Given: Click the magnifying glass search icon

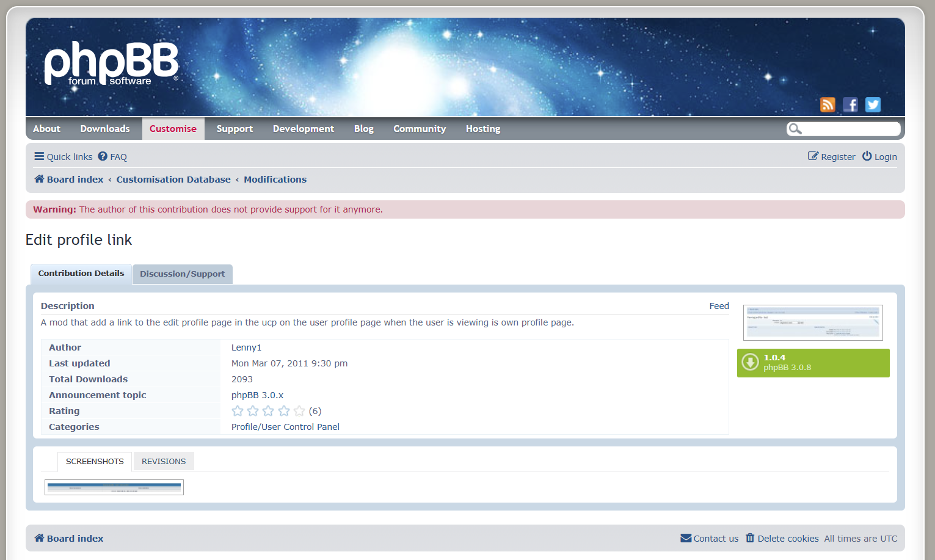Looking at the screenshot, I should point(795,129).
